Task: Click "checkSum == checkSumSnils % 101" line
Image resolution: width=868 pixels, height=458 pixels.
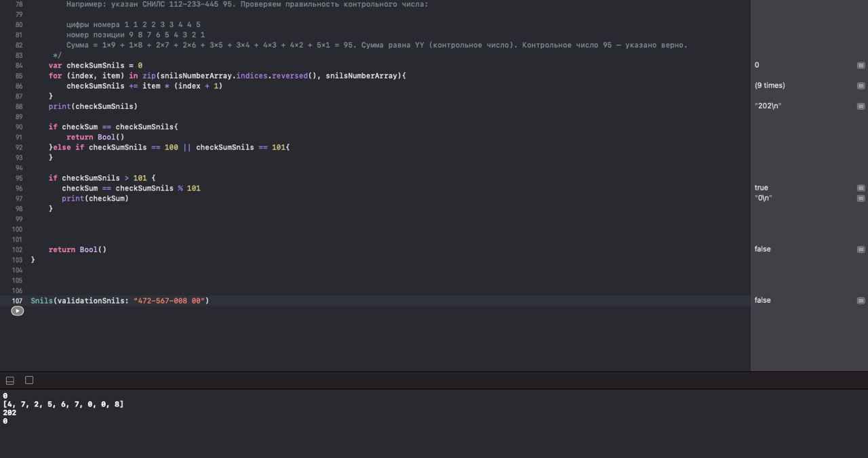Action: (131, 188)
